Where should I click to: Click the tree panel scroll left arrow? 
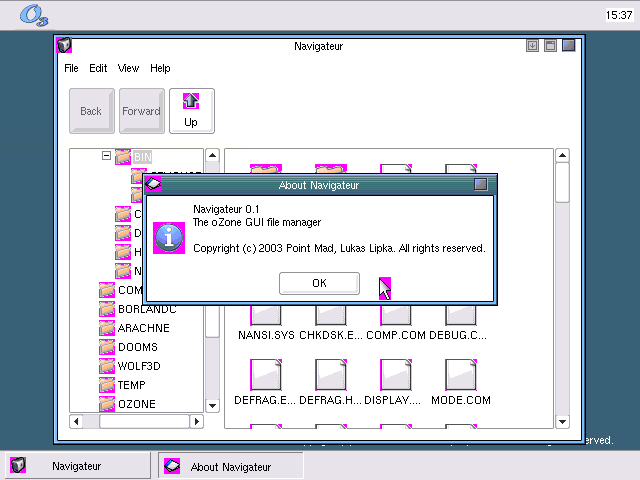click(76, 421)
